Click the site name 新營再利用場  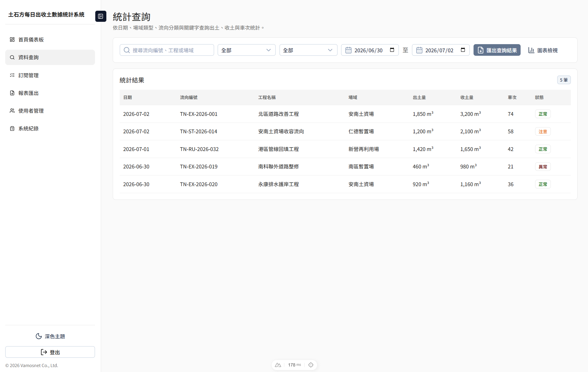click(364, 149)
